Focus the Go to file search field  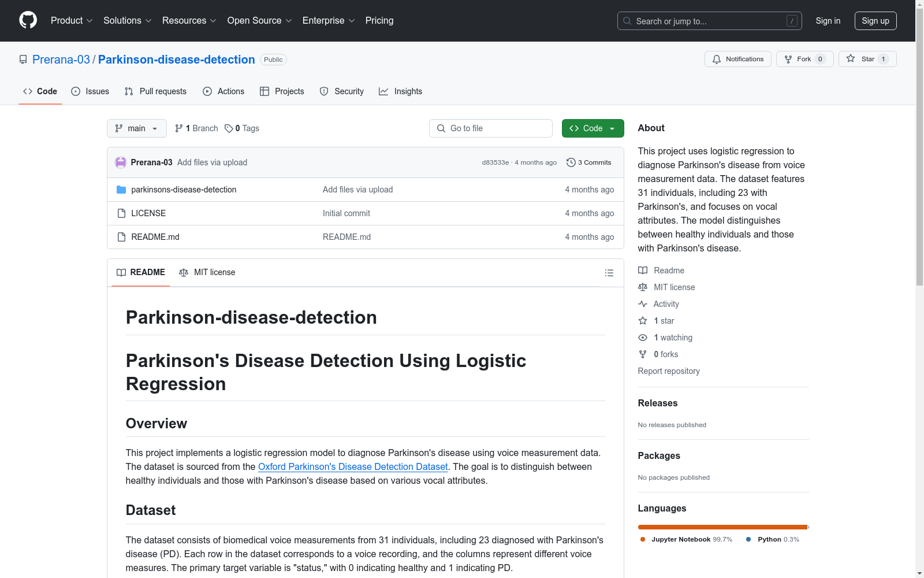[491, 128]
